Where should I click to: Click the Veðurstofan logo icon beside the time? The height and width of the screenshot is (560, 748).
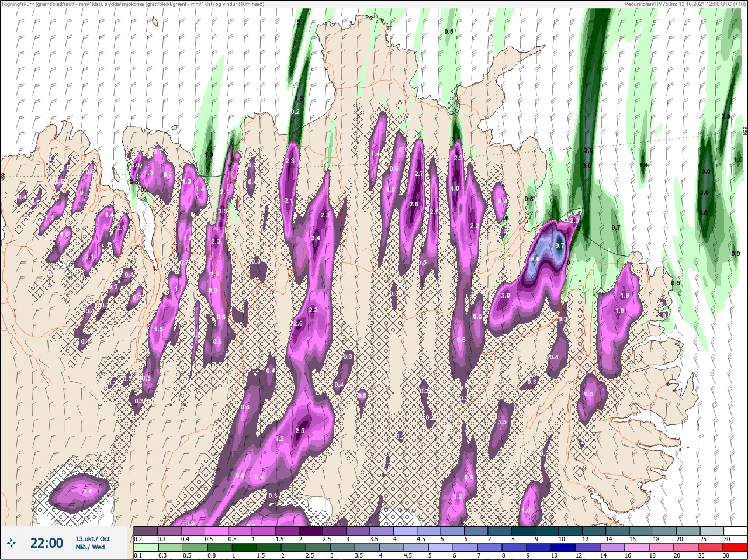tap(12, 543)
